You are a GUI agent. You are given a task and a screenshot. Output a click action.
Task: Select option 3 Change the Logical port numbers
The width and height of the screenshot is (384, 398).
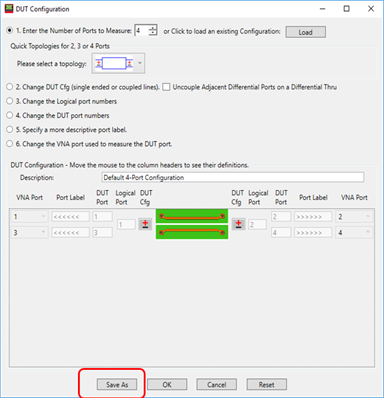click(x=10, y=101)
